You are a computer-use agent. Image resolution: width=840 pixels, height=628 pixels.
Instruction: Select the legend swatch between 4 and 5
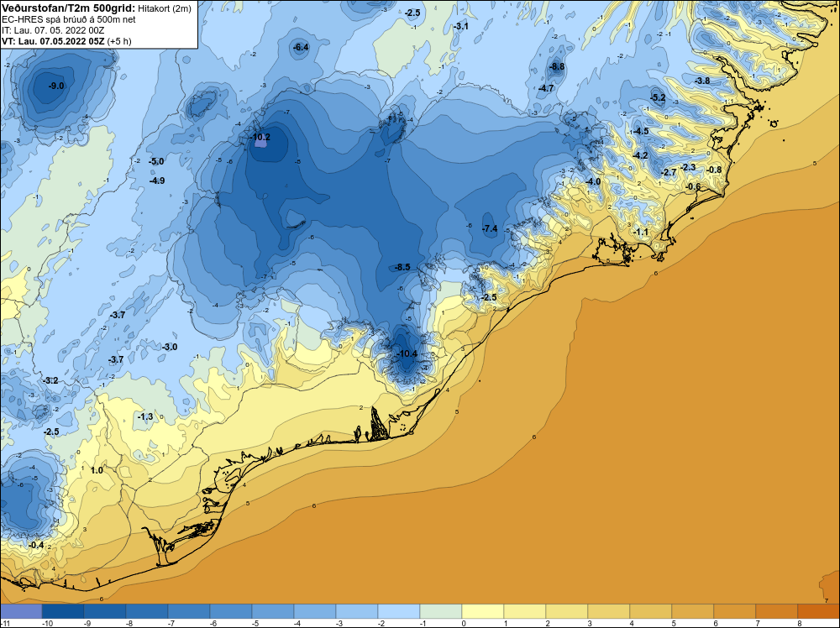[651, 611]
